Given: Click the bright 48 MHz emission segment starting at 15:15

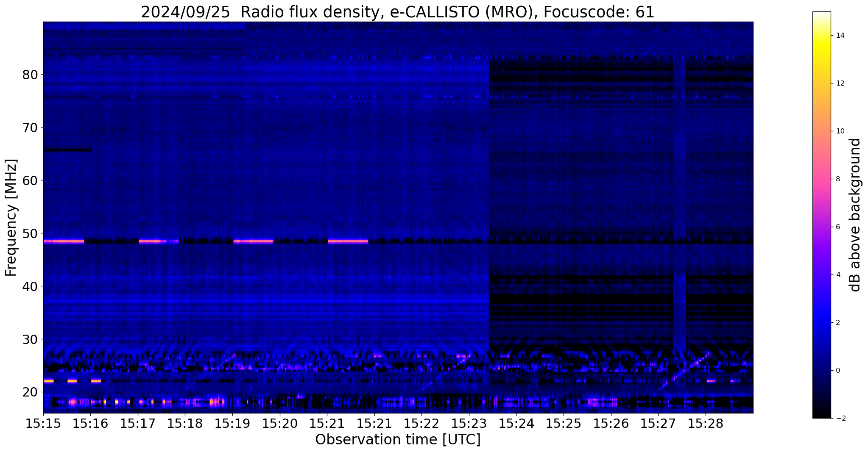Looking at the screenshot, I should coord(64,241).
